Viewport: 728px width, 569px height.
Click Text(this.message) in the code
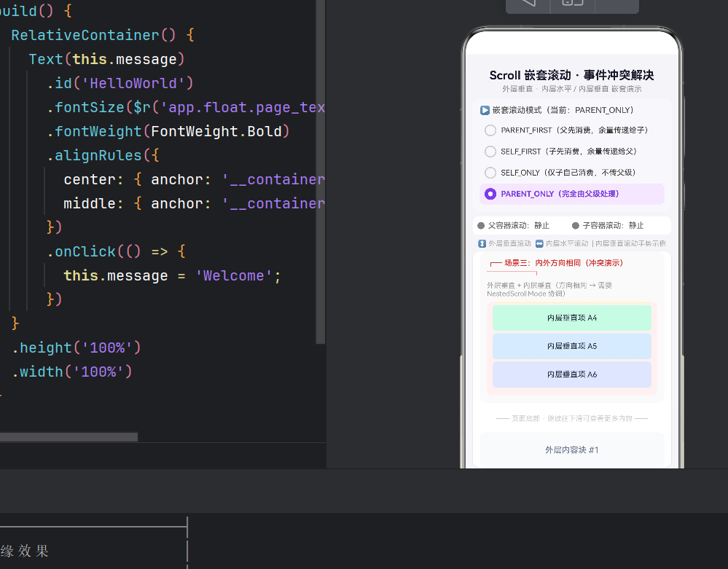[x=107, y=60]
